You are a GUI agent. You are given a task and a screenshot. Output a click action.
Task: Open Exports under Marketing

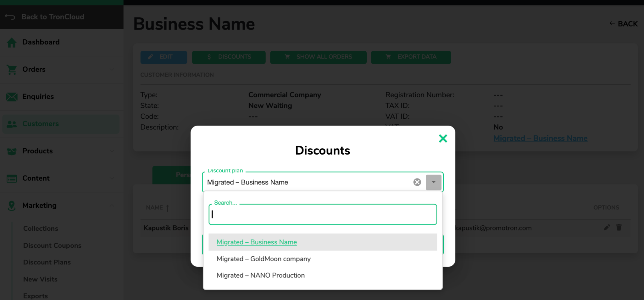click(x=36, y=296)
